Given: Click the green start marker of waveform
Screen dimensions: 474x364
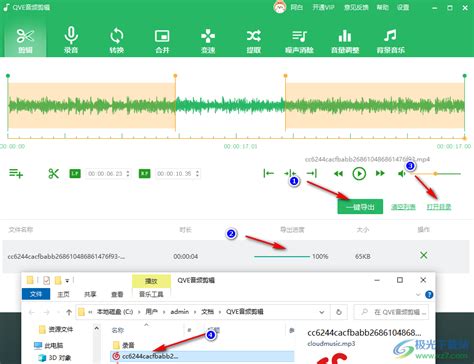Looking at the screenshot, I should pyautogui.click(x=8, y=76).
